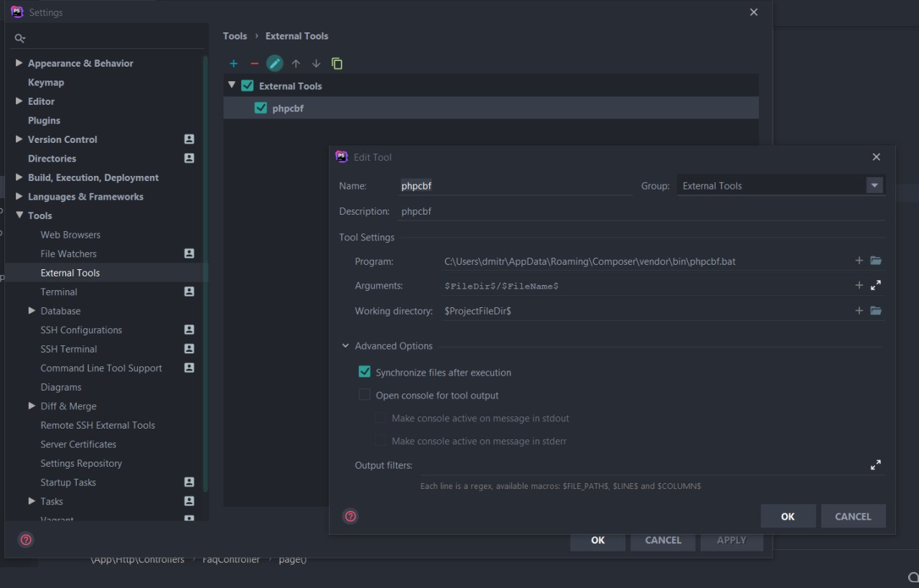
Task: Click the search magnifier in Settings
Action: pyautogui.click(x=20, y=38)
